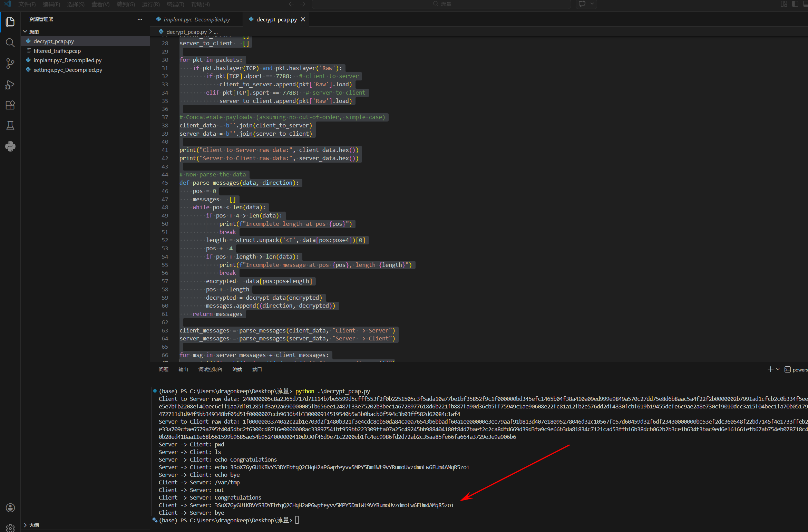This screenshot has width=808, height=532.
Task: Open the Manage gear icon
Action: click(10, 528)
